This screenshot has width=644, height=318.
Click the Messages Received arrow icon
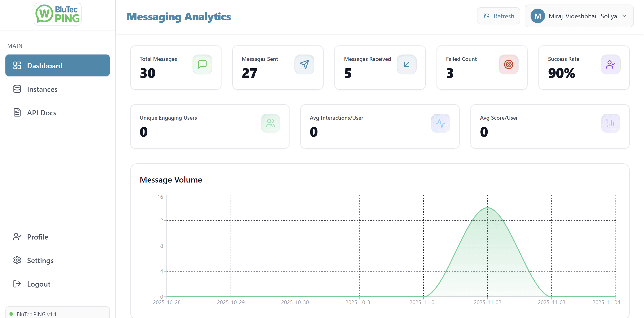coord(407,64)
